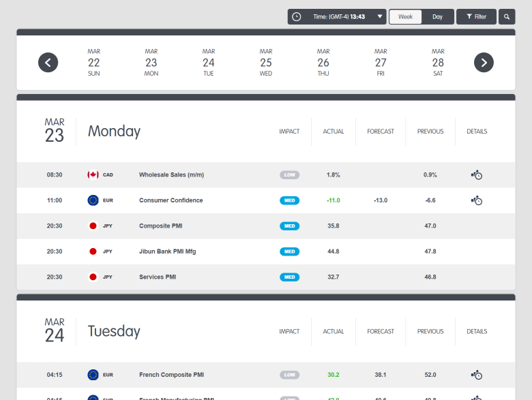Click previous value 46.8
532x400 pixels.
[x=430, y=277]
